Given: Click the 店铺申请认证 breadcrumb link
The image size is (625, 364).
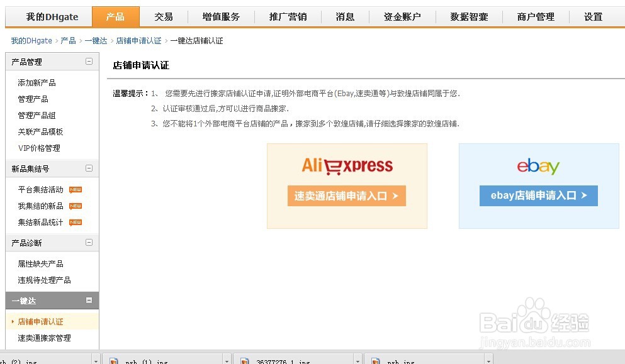Looking at the screenshot, I should click(138, 41).
